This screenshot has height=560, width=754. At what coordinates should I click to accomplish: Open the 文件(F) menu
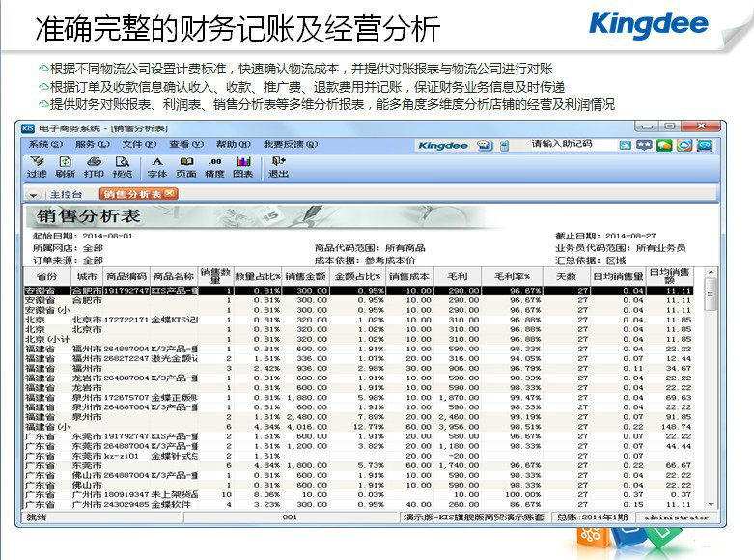pos(139,144)
